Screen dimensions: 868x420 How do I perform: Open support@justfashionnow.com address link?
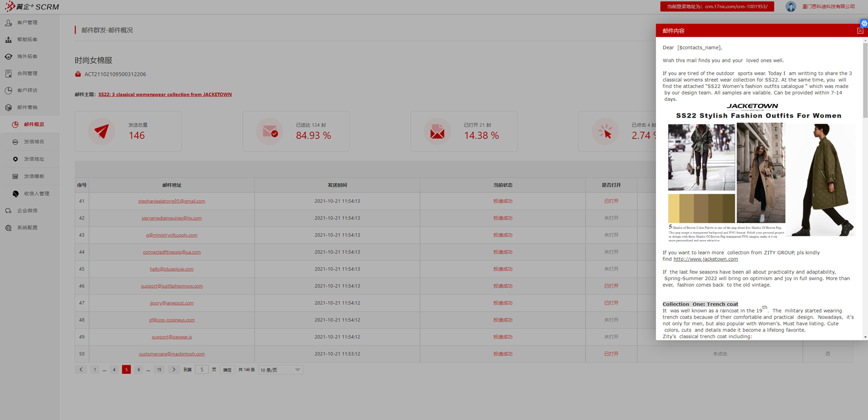pos(172,286)
